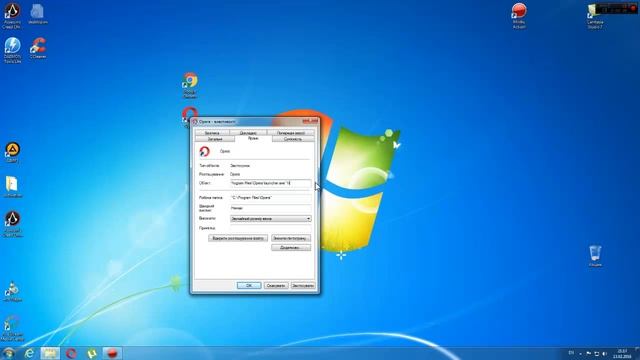Click into the Об'єкт target path field
Screen dimensions: 640x360
click(271, 183)
